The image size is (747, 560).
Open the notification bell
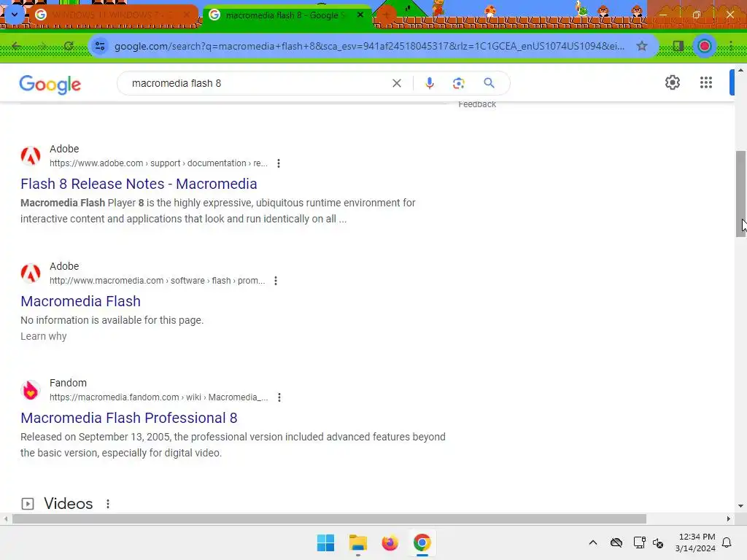[727, 542]
